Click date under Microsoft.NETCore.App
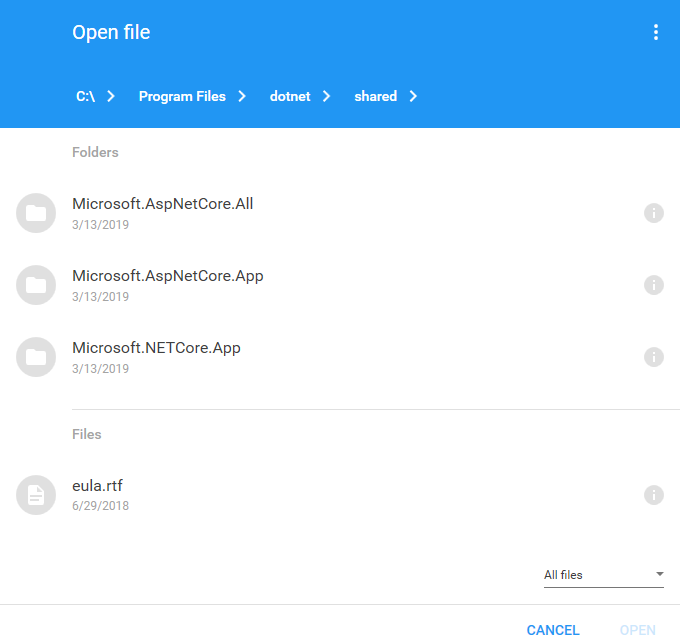Screen dimensions: 680x642 (x=101, y=369)
